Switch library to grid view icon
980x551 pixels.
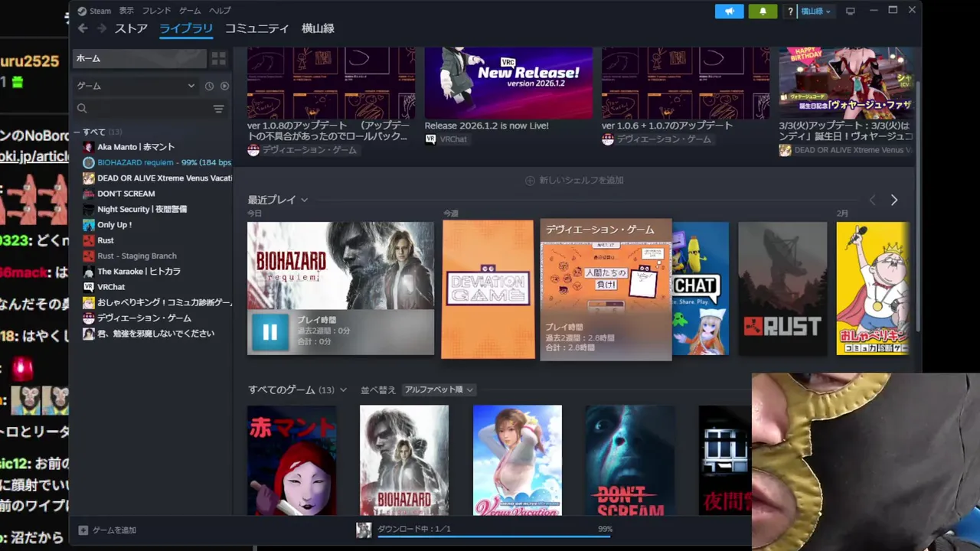click(x=219, y=59)
